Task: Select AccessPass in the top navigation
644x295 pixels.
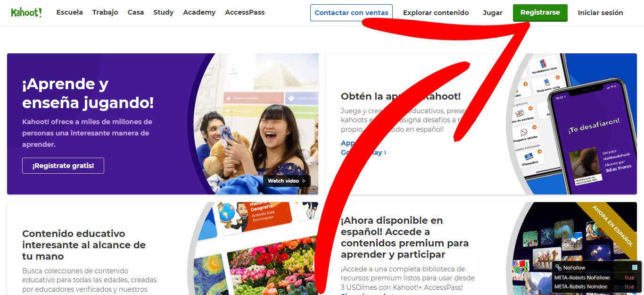Action: (x=245, y=13)
